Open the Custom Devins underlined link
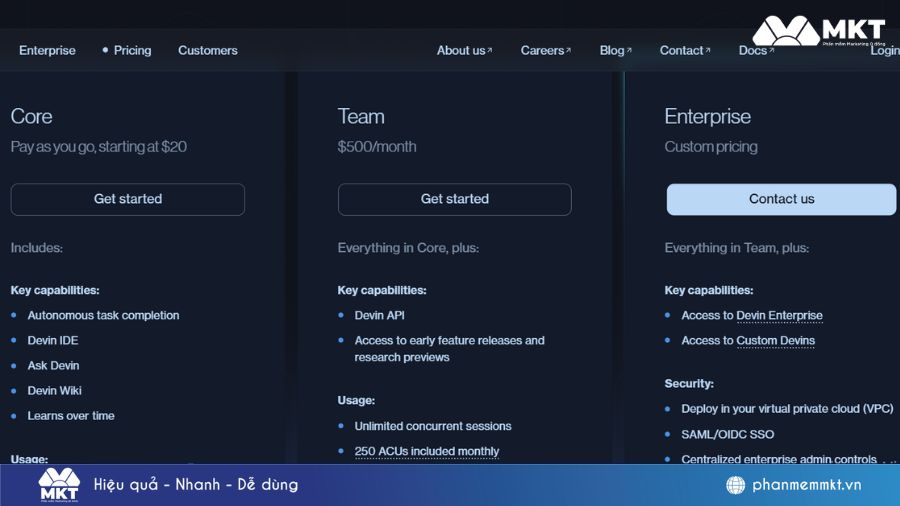The image size is (900, 506). pos(775,341)
